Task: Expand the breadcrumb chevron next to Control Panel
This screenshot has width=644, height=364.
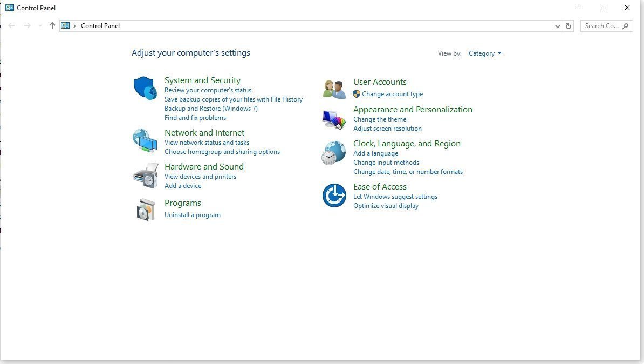Action: click(75, 25)
